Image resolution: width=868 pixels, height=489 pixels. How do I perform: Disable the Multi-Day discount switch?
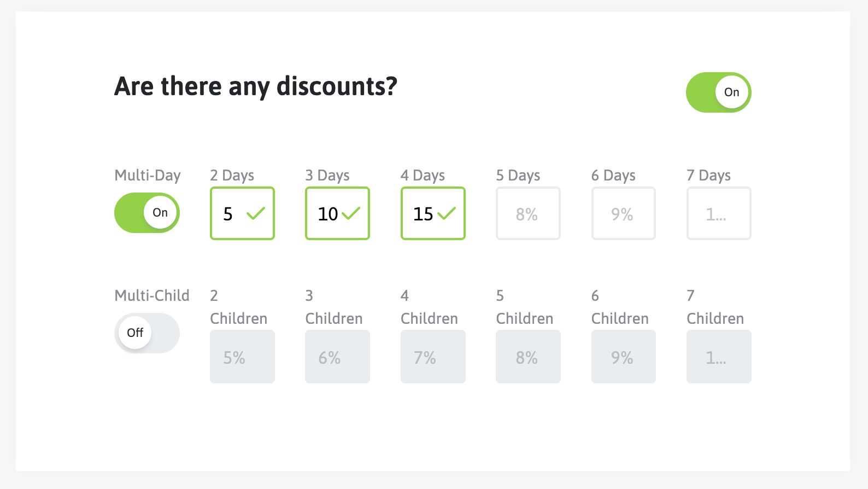146,213
